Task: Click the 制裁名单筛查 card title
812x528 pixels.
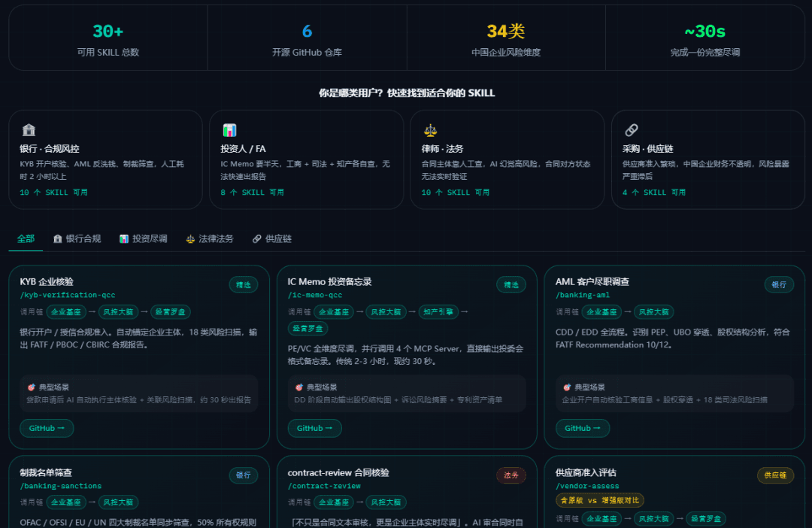Action: click(x=46, y=472)
